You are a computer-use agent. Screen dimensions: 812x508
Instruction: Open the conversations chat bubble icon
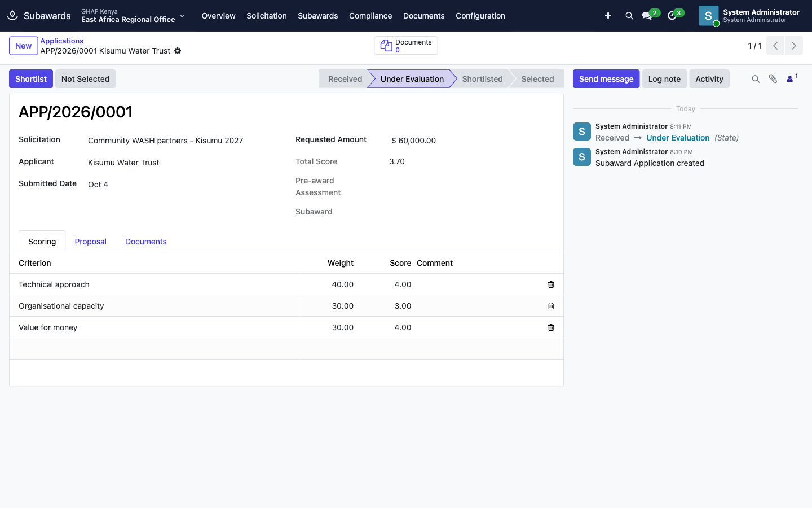(x=647, y=16)
